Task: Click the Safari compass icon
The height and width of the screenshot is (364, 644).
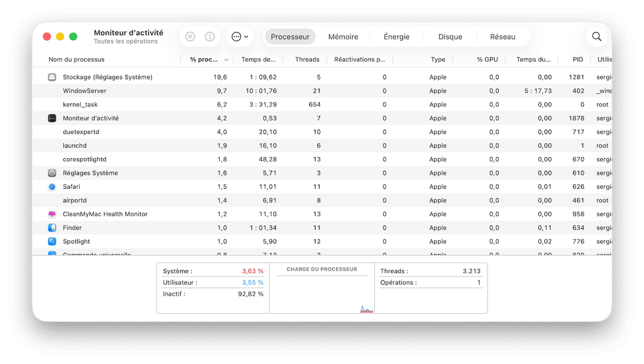Action: (x=52, y=187)
